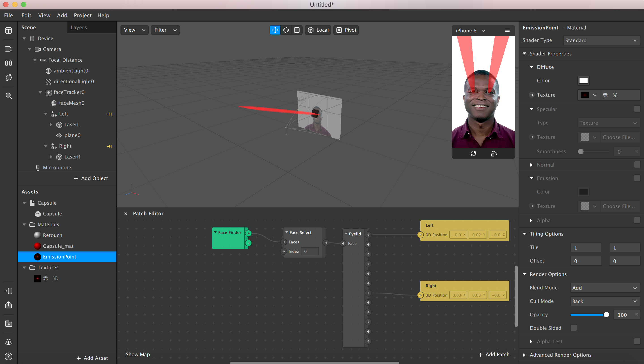Screen dimensions: 644x364
Task: Open the Help menu
Action: click(103, 15)
